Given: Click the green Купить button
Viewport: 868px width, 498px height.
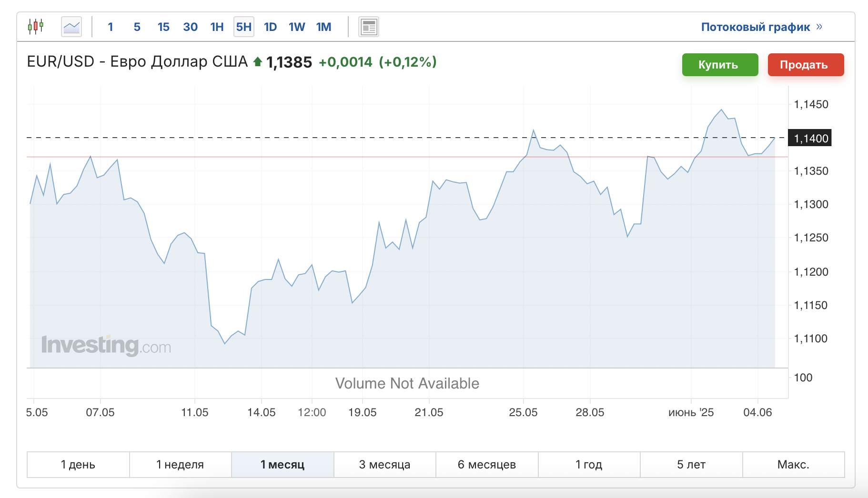Looking at the screenshot, I should pyautogui.click(x=720, y=65).
